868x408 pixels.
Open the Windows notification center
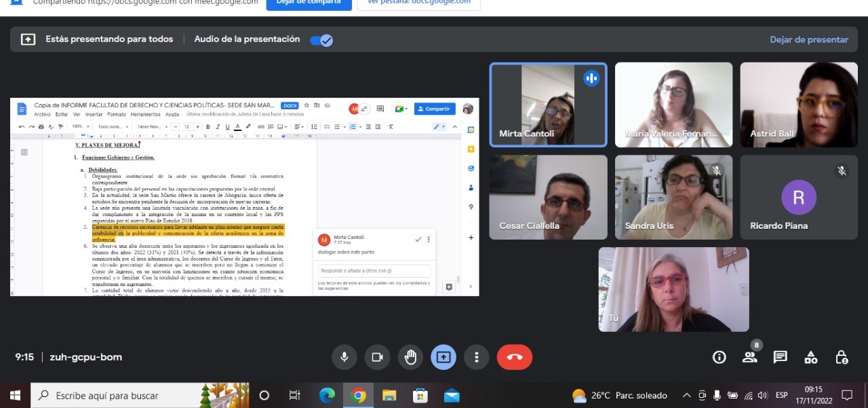pos(847,395)
